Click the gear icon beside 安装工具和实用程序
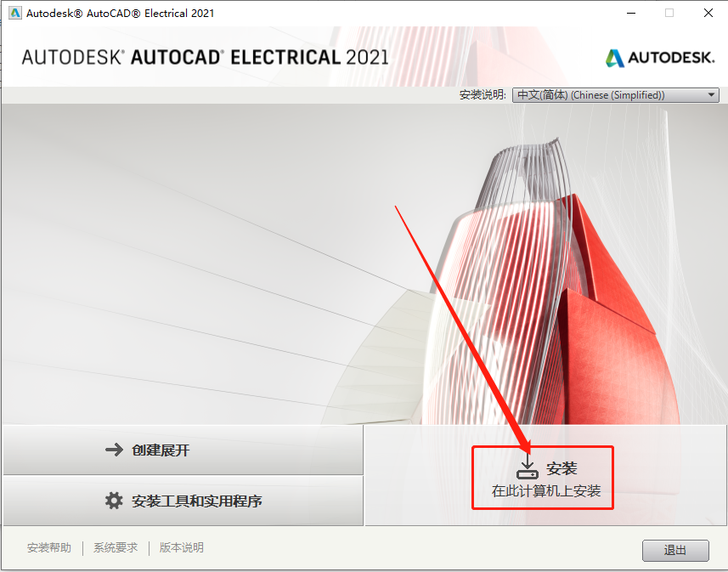The width and height of the screenshot is (728, 572). [114, 501]
